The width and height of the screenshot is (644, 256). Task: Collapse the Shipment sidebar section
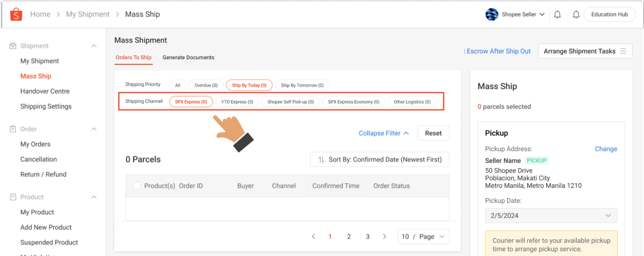click(94, 46)
